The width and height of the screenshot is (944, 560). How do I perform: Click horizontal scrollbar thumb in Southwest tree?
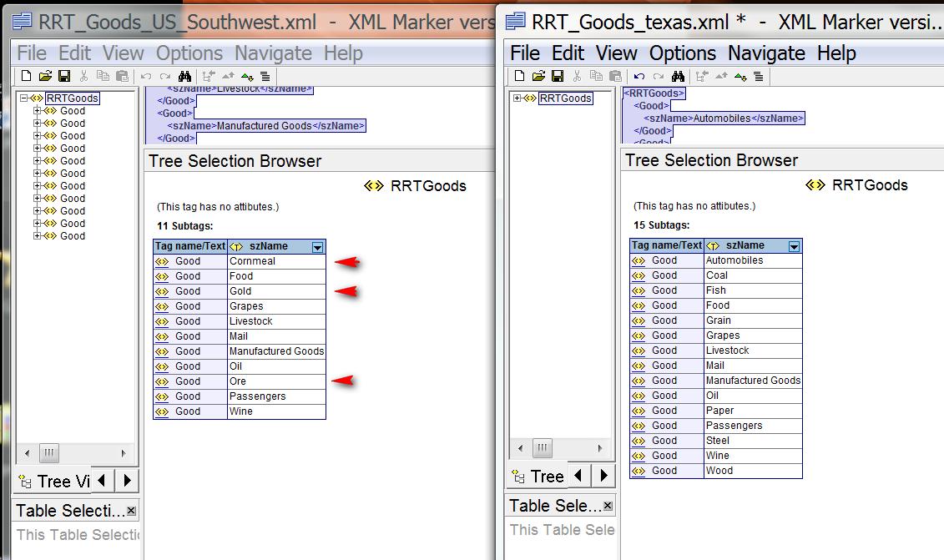[x=48, y=453]
